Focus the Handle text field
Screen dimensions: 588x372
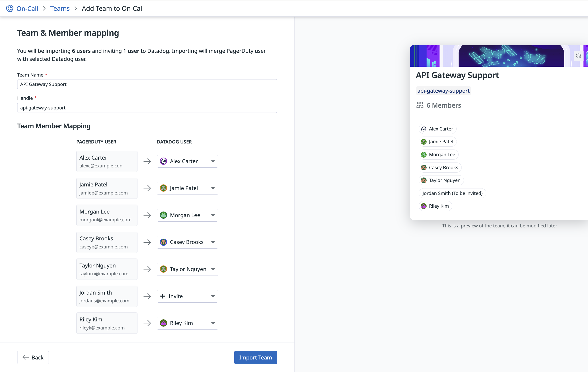(147, 108)
